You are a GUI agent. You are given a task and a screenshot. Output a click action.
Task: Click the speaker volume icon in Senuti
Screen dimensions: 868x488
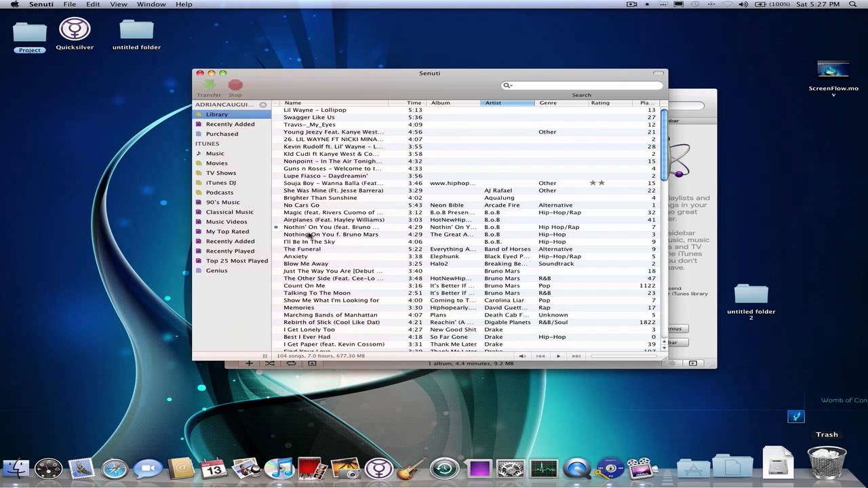[522, 356]
